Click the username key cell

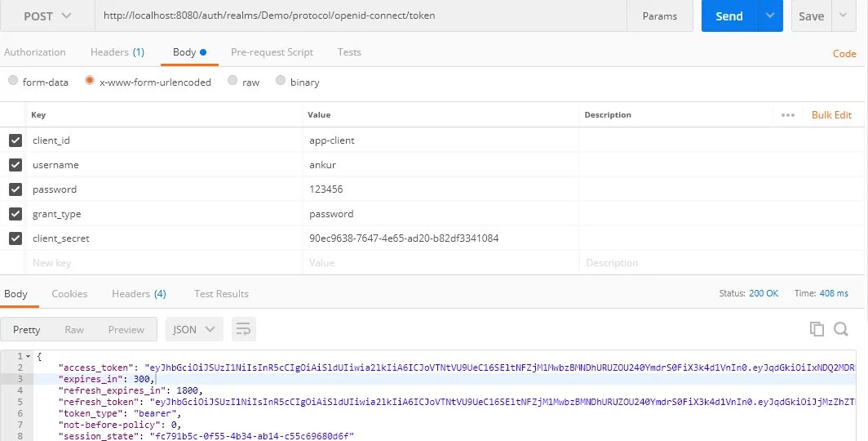pyautogui.click(x=164, y=164)
